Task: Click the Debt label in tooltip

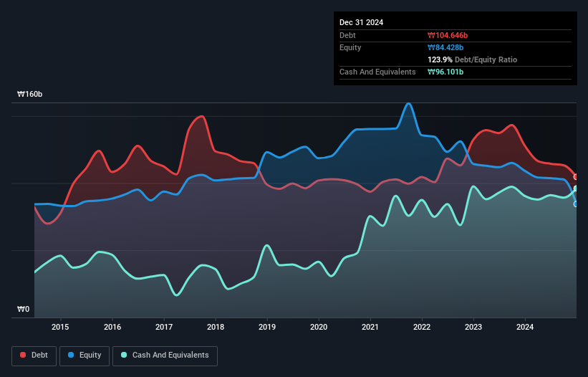Action: [x=347, y=35]
